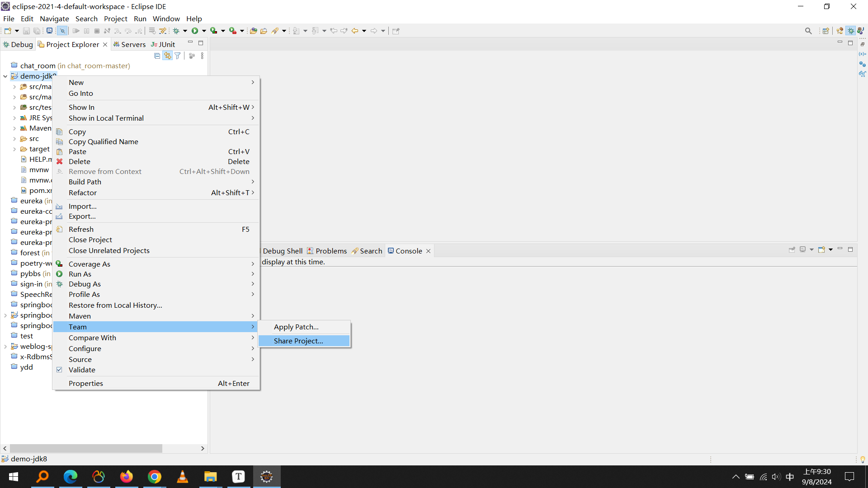868x488 pixels.
Task: Click the Project Explorer horizontal scrollbar
Action: tap(86, 448)
